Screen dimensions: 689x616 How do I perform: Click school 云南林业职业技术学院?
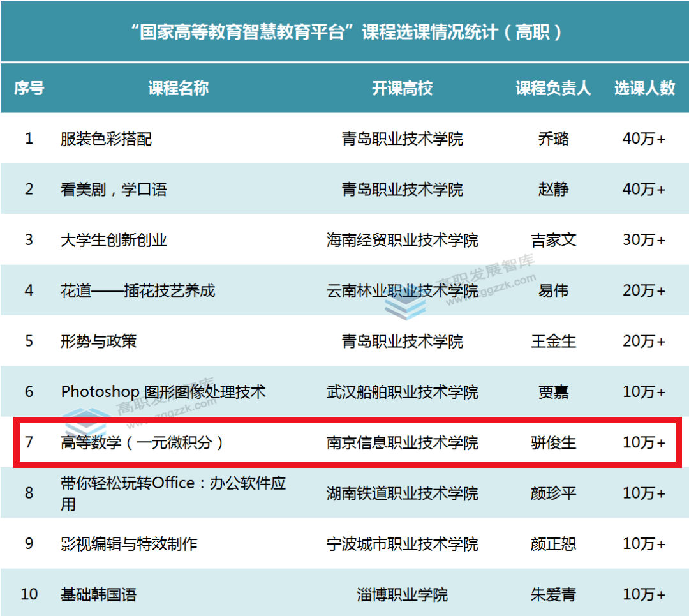[402, 290]
